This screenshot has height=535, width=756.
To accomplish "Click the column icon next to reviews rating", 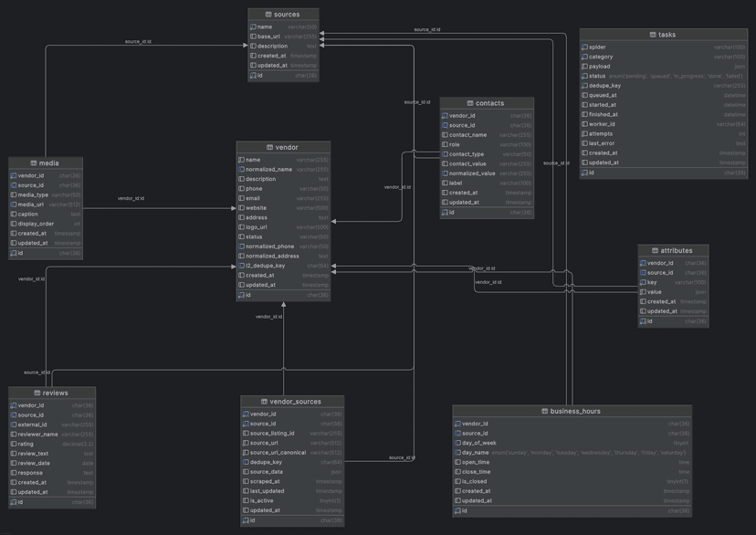I will point(14,444).
